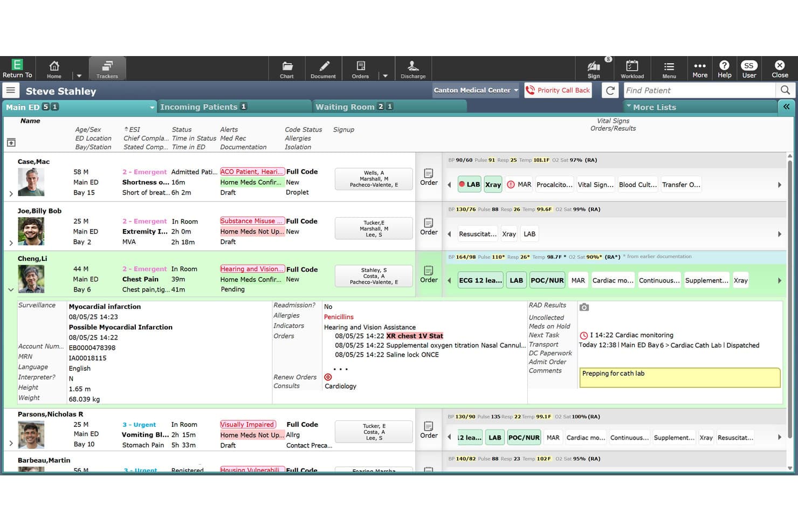
Task: Expand the Case, Mac patient row
Action: (11, 194)
